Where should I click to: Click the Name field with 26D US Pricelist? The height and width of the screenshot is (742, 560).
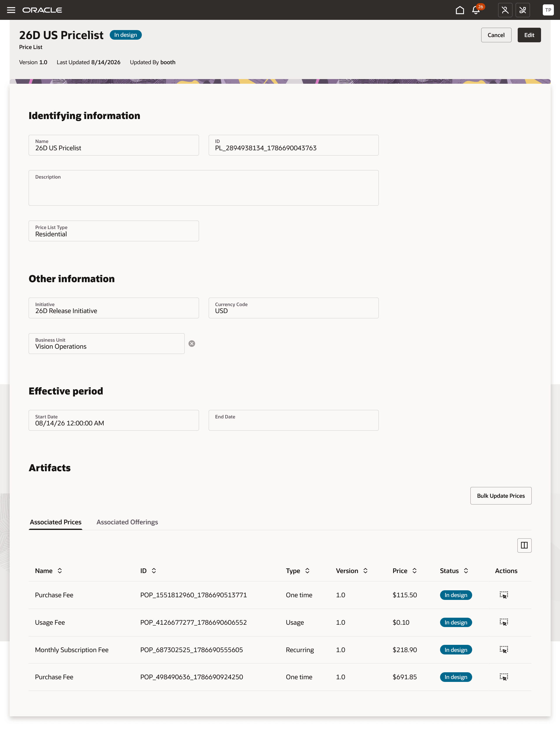pyautogui.click(x=114, y=145)
